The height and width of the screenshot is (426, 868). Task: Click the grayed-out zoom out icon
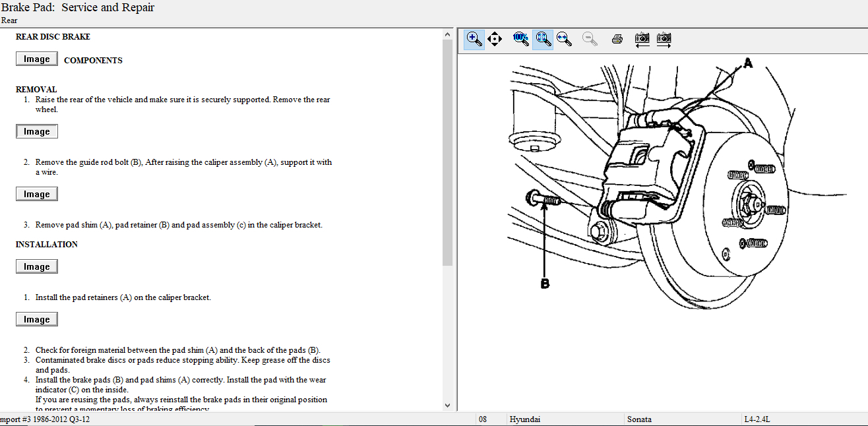click(x=590, y=39)
